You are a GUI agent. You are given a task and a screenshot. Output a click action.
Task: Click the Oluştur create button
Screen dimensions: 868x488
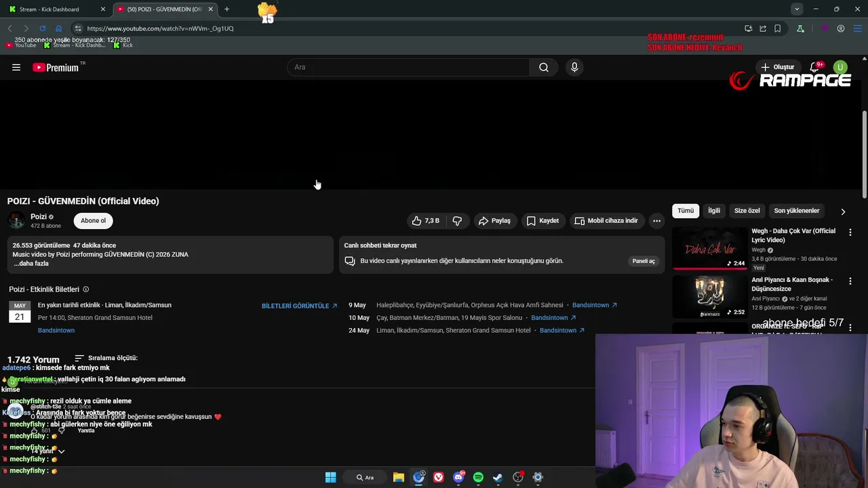[x=778, y=67]
